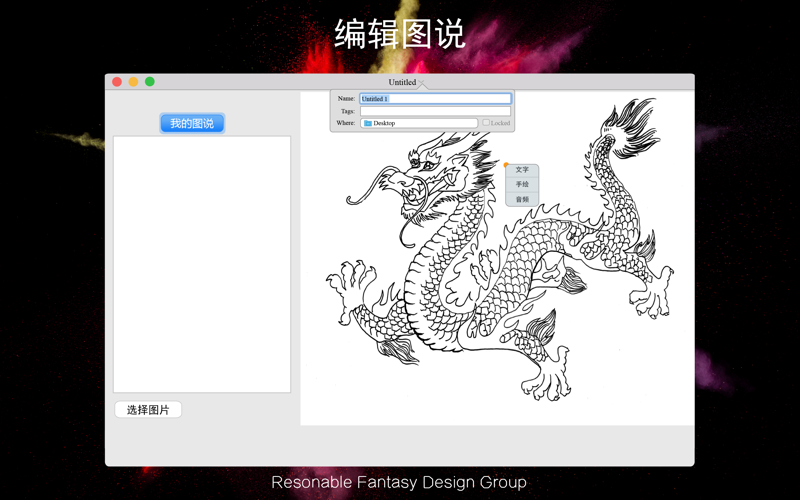800x500 pixels.
Task: Click the empty list panel under 我的图说
Action: tap(201, 264)
